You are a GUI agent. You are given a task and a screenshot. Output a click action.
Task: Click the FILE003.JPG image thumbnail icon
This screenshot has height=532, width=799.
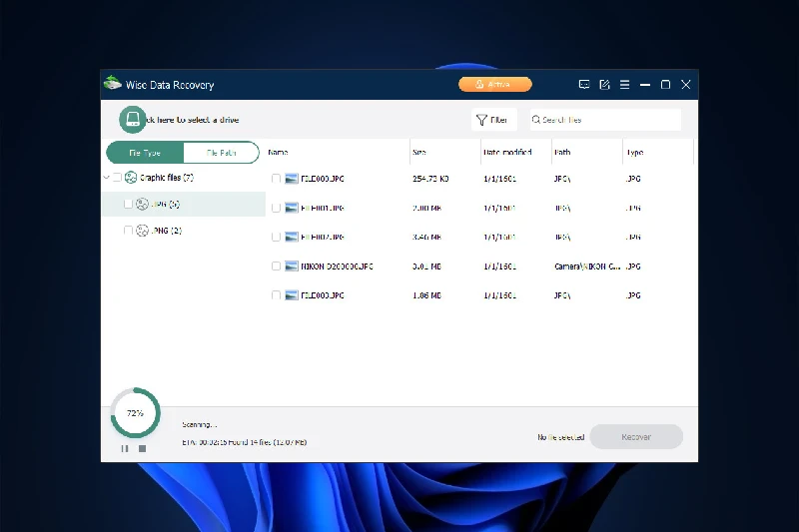pyautogui.click(x=291, y=295)
